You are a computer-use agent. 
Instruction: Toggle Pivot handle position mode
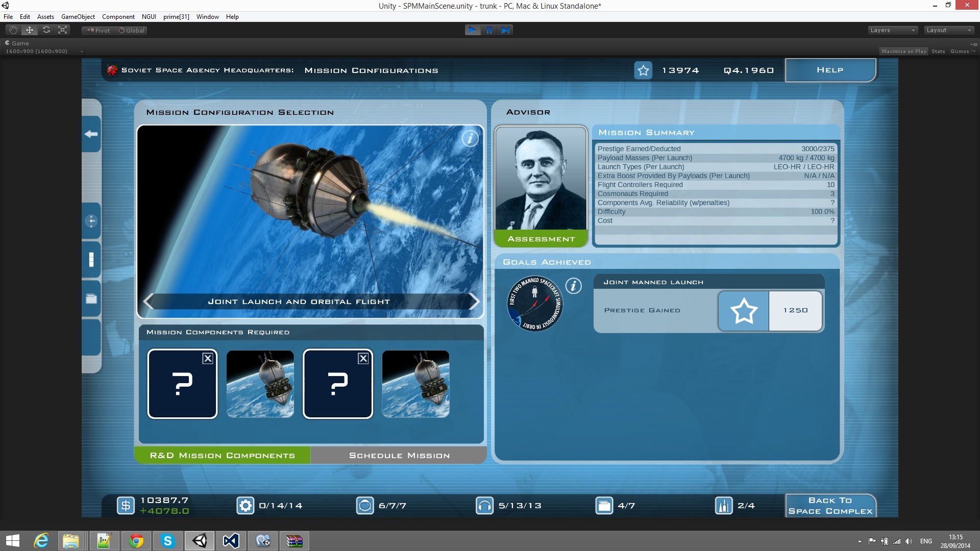99,31
